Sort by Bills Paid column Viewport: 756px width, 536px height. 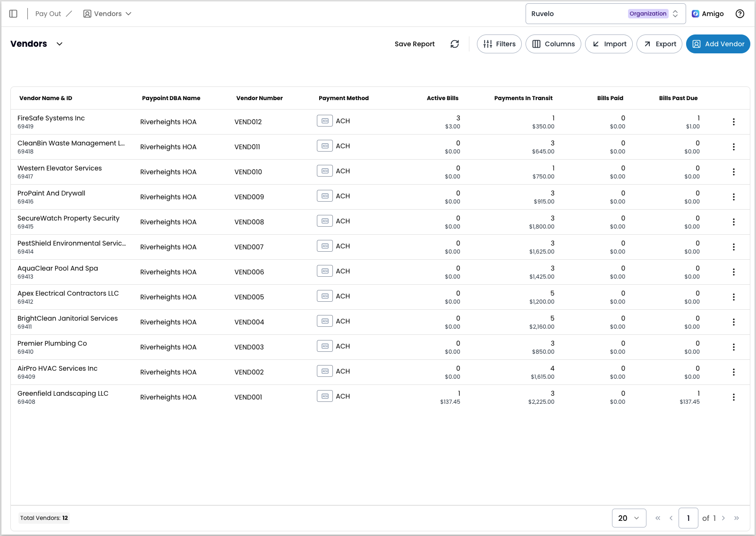pos(610,98)
